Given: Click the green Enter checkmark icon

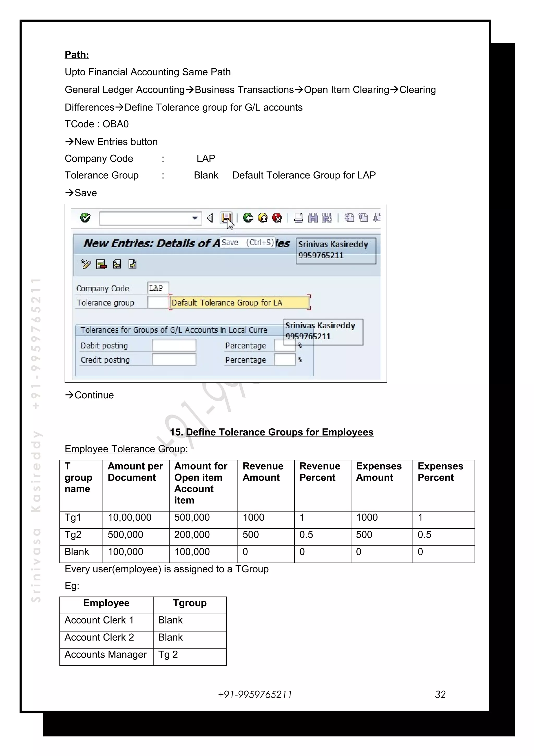Looking at the screenshot, I should [x=85, y=218].
